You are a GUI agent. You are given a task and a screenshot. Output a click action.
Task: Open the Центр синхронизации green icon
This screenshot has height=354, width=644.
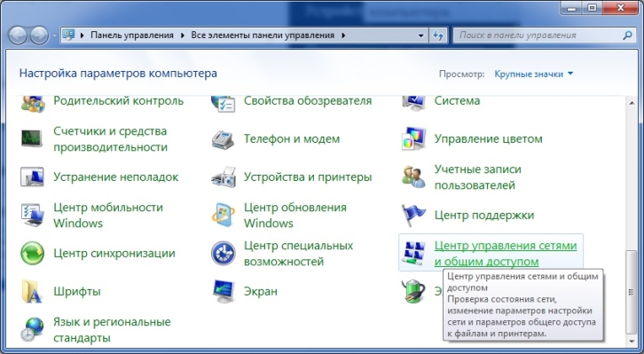(x=32, y=254)
